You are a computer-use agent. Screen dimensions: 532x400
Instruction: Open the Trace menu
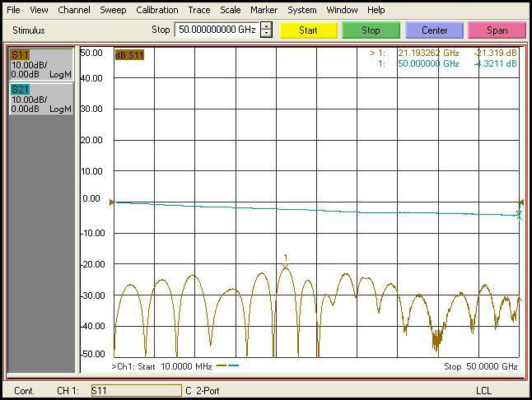pos(199,10)
